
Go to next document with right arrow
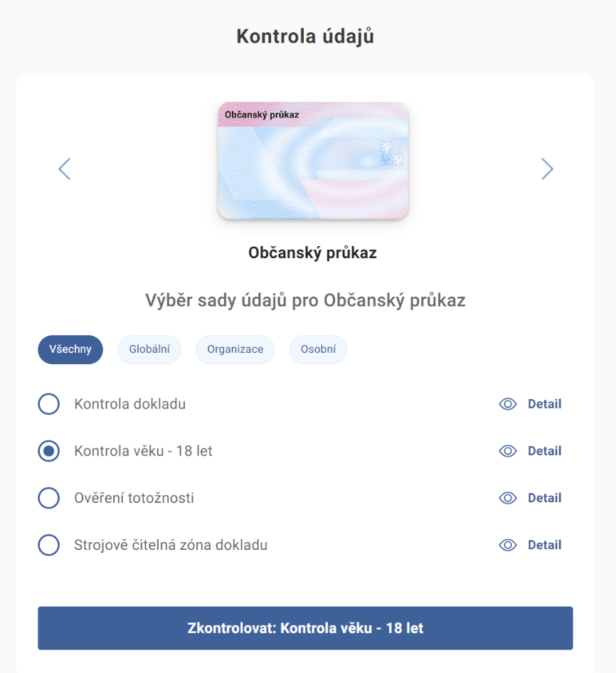tap(546, 169)
